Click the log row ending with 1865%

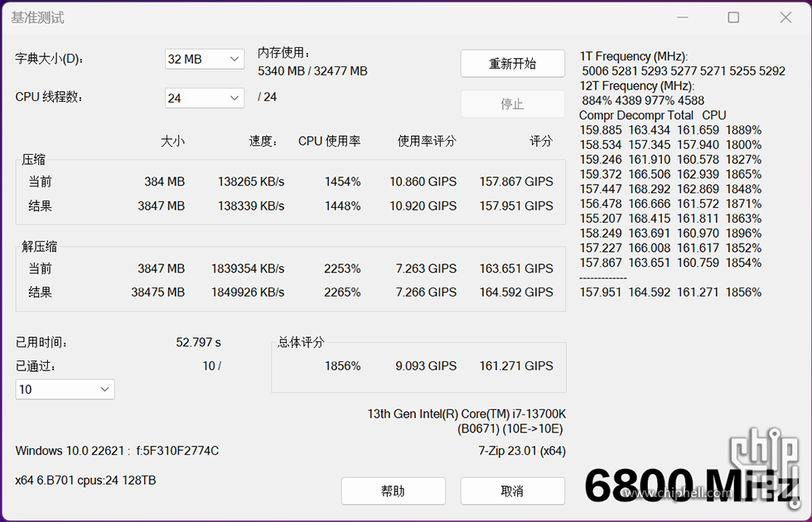click(670, 175)
